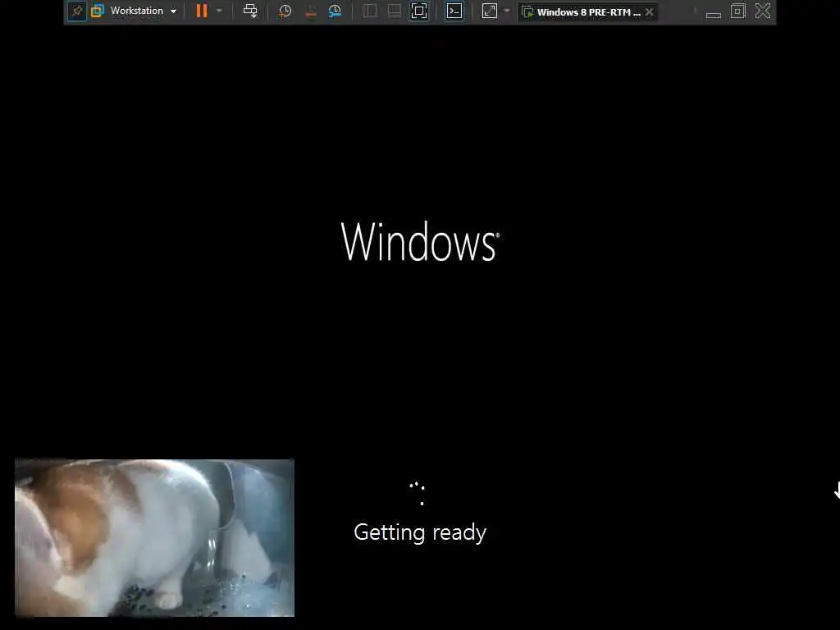Viewport: 840px width, 630px height.
Task: Show or hide the thumbnail bar
Action: pyautogui.click(x=395, y=11)
